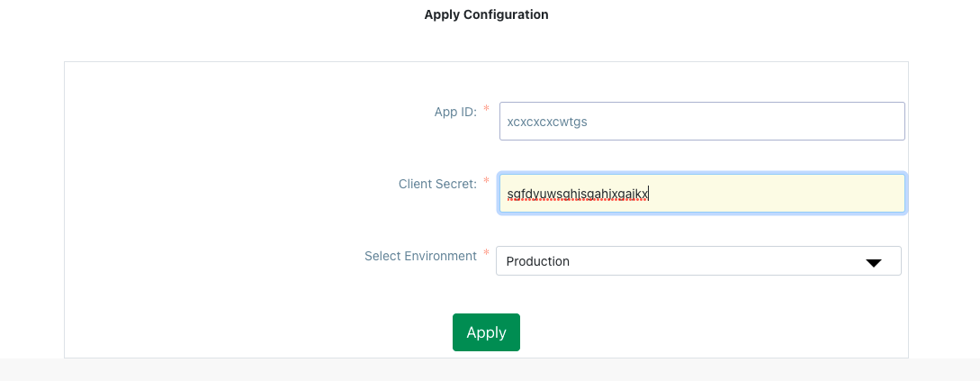Click the "Select Environment" label
This screenshot has width=980, height=381.
(420, 256)
